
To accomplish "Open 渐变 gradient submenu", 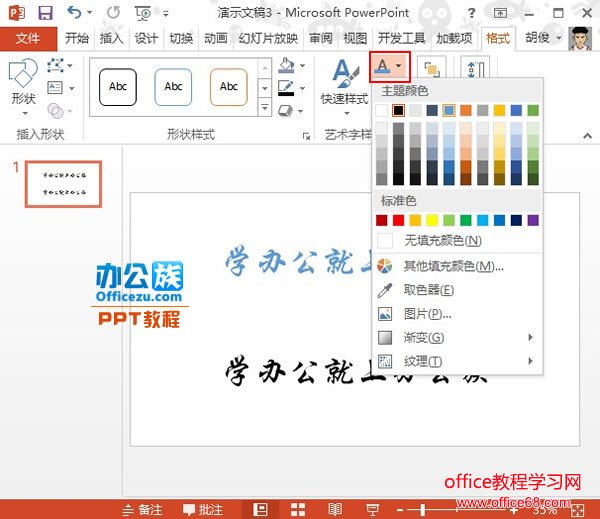I will (458, 338).
